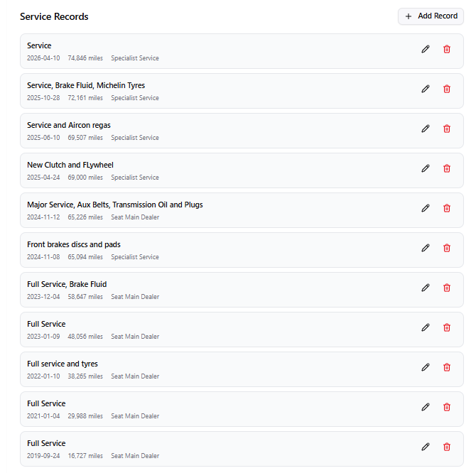The width and height of the screenshot is (476, 473).
Task: Edit the 2021-01-04 Full Service record
Action: click(x=426, y=407)
